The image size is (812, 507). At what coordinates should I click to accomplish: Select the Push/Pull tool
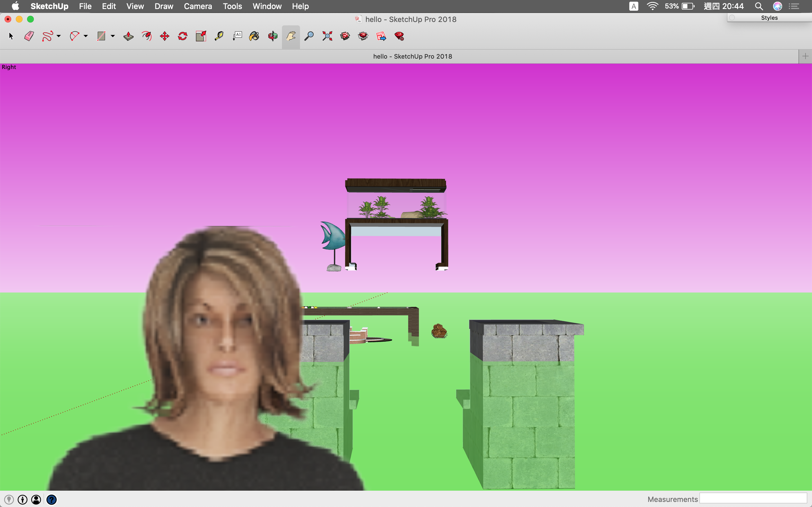(129, 36)
